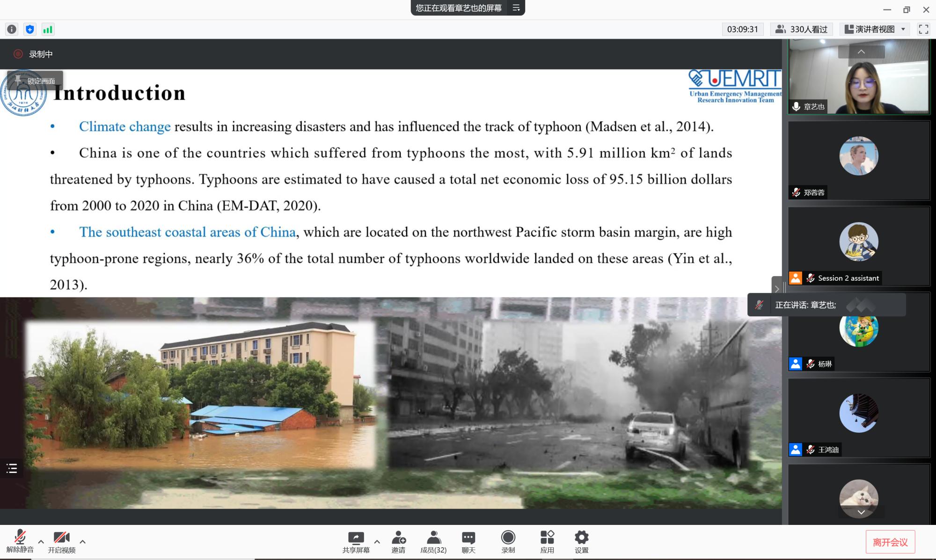Viewport: 936px width, 560px height.
Task: Expand the video options arrow
Action: [x=83, y=542]
